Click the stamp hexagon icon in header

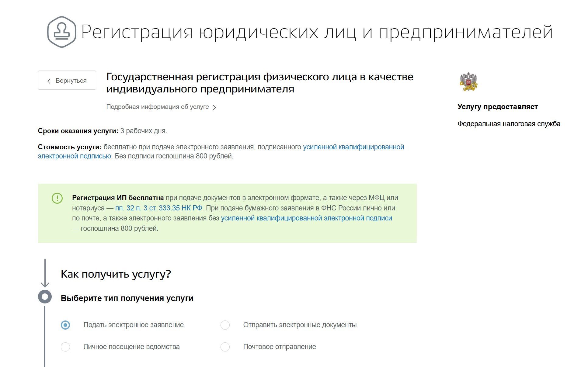61,32
